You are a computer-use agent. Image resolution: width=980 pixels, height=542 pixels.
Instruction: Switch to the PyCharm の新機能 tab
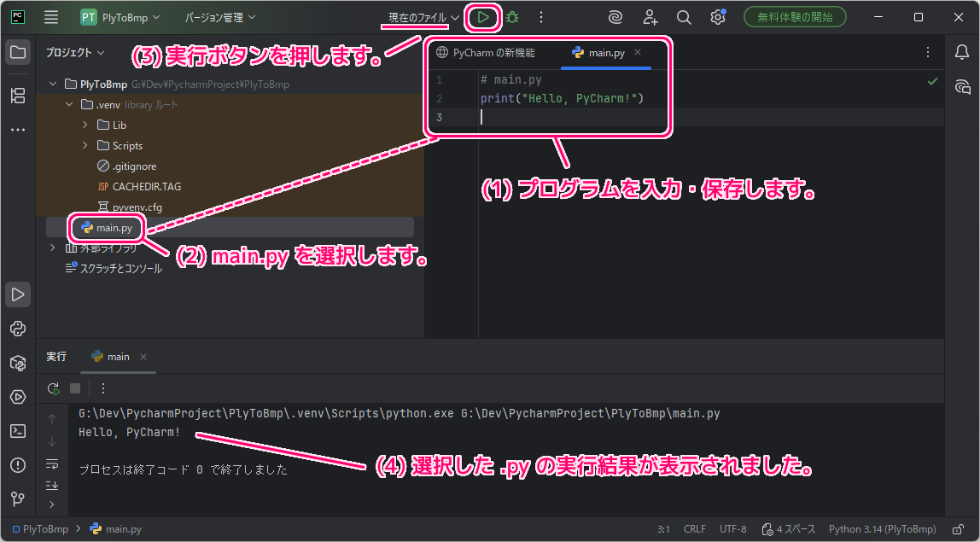[x=486, y=53]
